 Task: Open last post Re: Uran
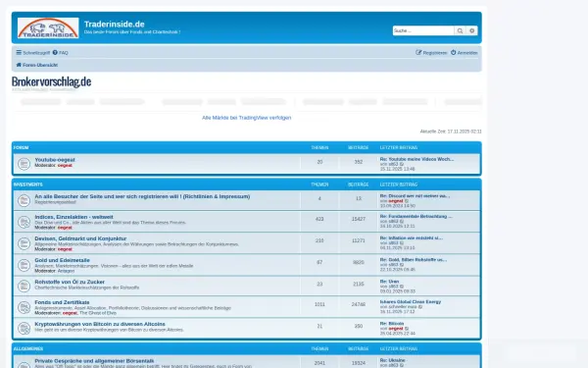pyautogui.click(x=389, y=282)
